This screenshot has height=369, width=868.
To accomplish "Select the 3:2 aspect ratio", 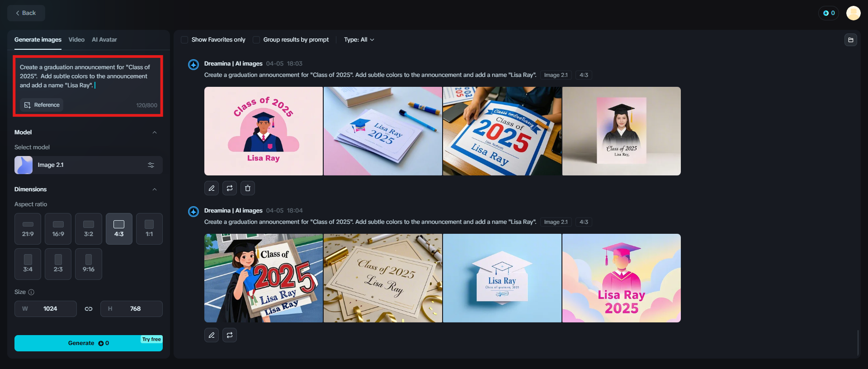I will [89, 229].
